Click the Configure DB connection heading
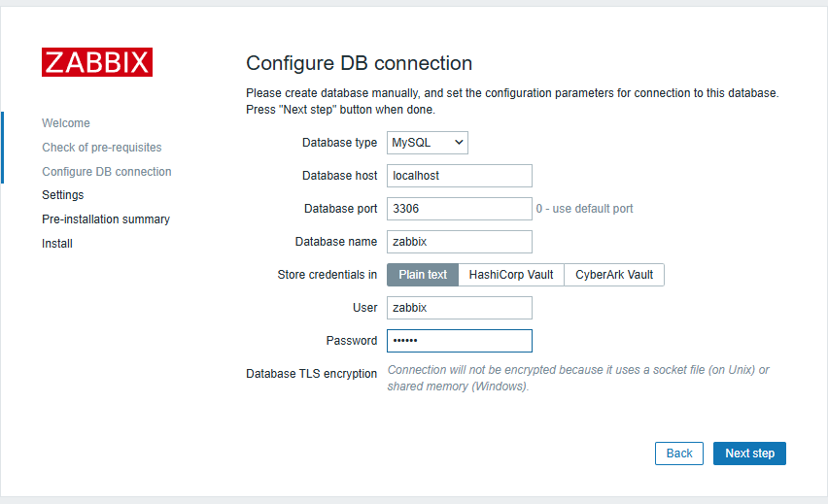828x504 pixels. (359, 63)
